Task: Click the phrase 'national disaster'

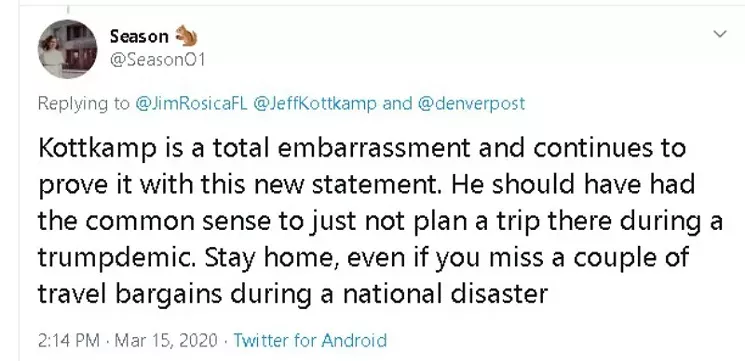Action: [x=445, y=294]
